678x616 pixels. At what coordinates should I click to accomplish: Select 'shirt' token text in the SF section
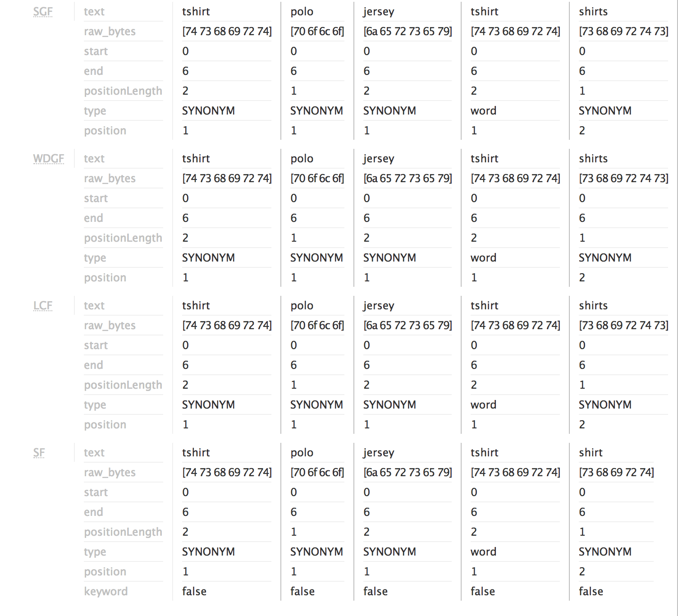pos(591,452)
